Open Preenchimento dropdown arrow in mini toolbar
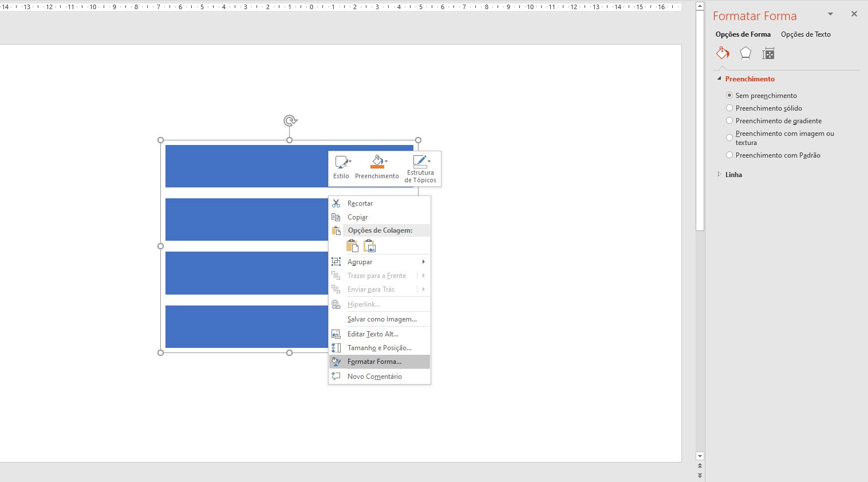The image size is (868, 482). pos(386,162)
